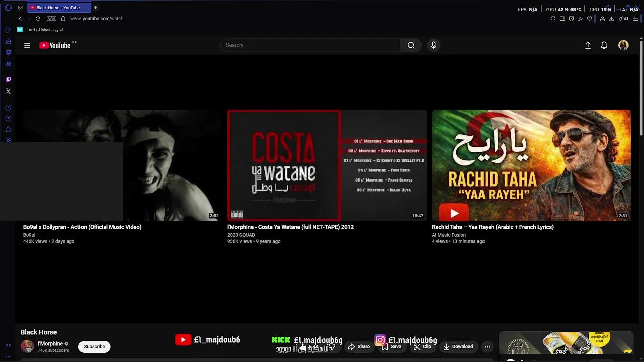Reload the YouTube page
The image size is (644, 362).
coord(38,19)
